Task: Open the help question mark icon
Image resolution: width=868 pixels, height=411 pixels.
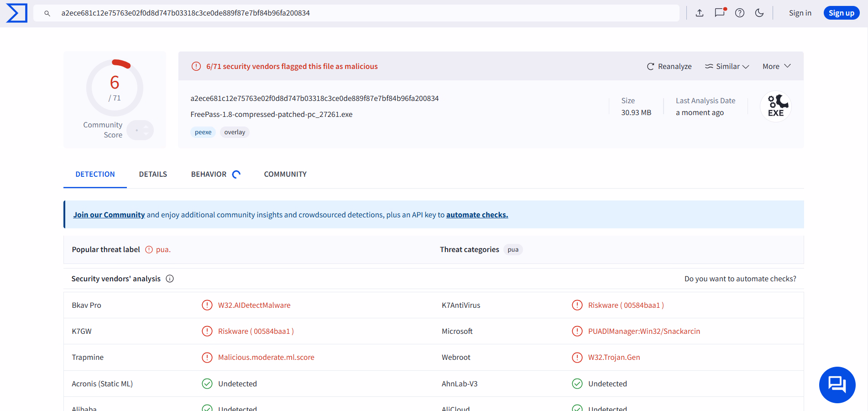Action: click(740, 13)
